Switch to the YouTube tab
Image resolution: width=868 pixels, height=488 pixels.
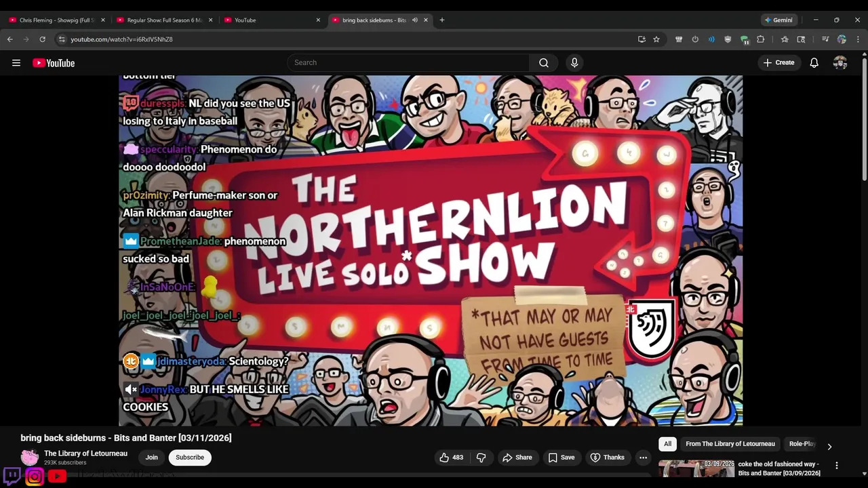click(271, 20)
